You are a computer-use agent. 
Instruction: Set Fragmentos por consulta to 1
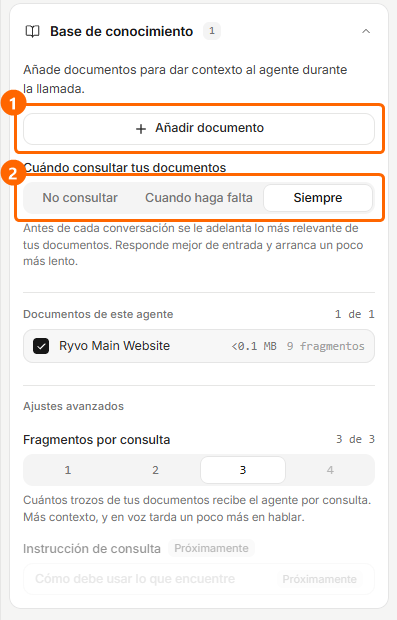point(68,470)
